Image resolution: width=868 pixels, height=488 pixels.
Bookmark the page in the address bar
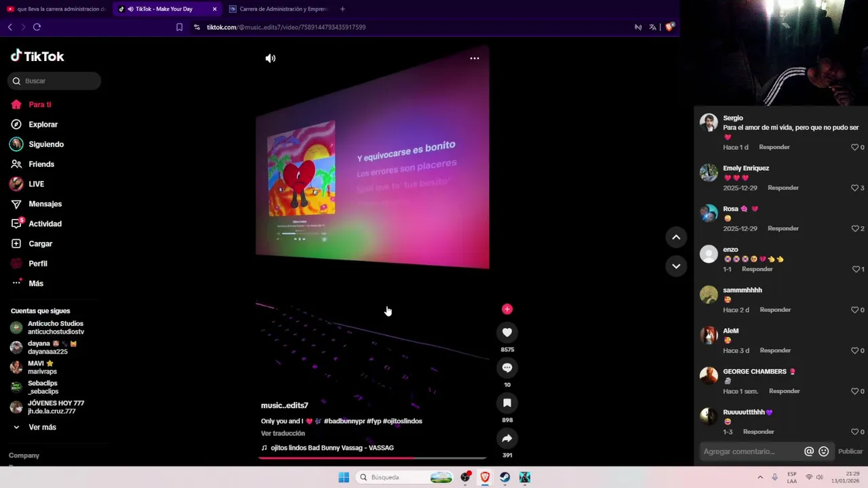pyautogui.click(x=179, y=27)
